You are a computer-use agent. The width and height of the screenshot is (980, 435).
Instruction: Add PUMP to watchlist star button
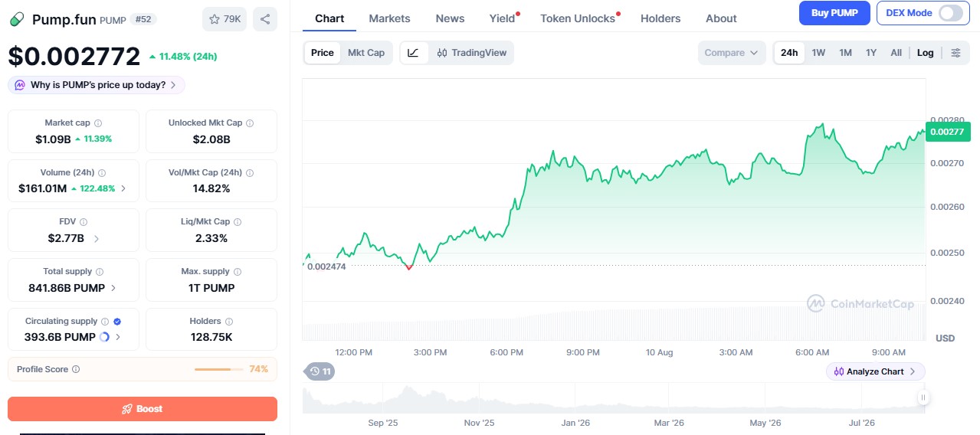pos(225,19)
